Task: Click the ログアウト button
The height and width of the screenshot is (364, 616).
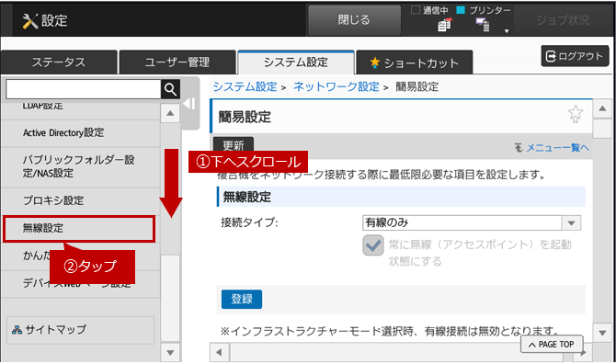Action: tap(575, 56)
